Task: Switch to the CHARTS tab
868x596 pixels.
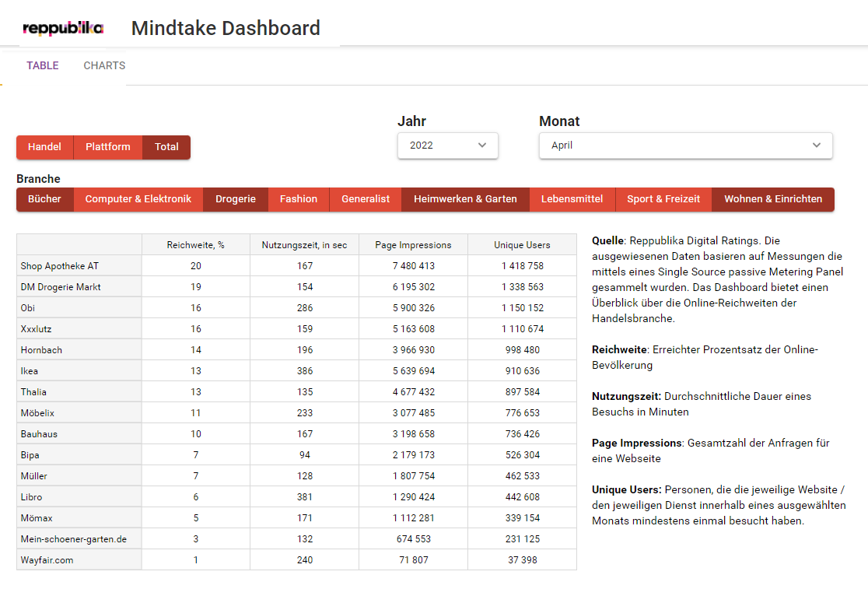Action: point(105,65)
